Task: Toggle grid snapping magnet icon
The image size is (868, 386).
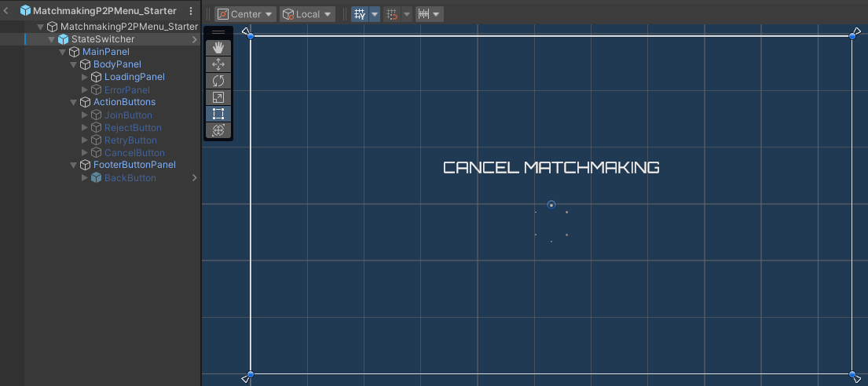Action: [392, 14]
